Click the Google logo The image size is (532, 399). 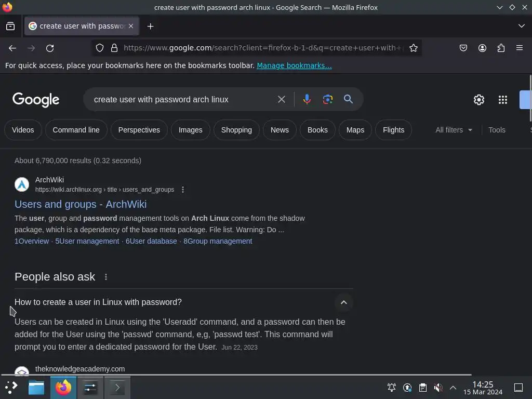pos(36,100)
